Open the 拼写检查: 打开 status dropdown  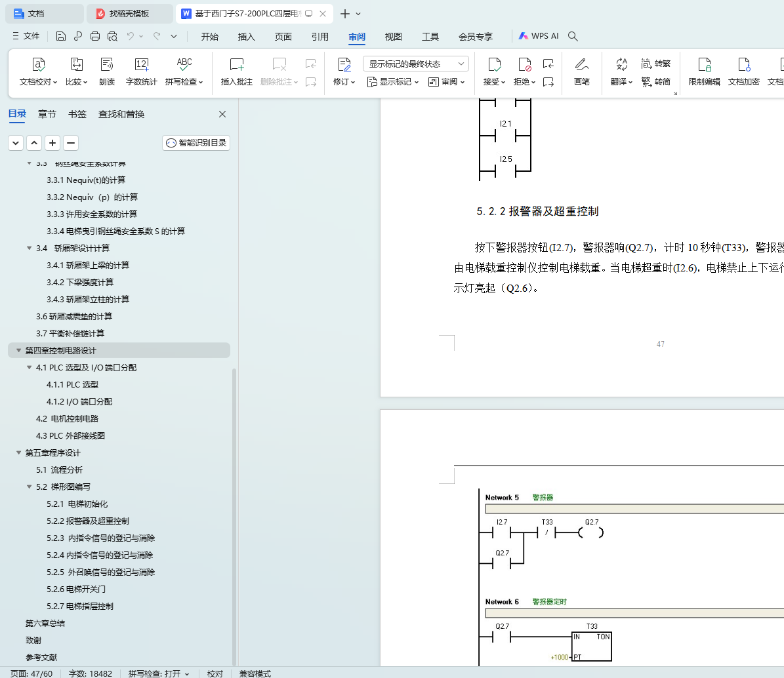pyautogui.click(x=159, y=673)
